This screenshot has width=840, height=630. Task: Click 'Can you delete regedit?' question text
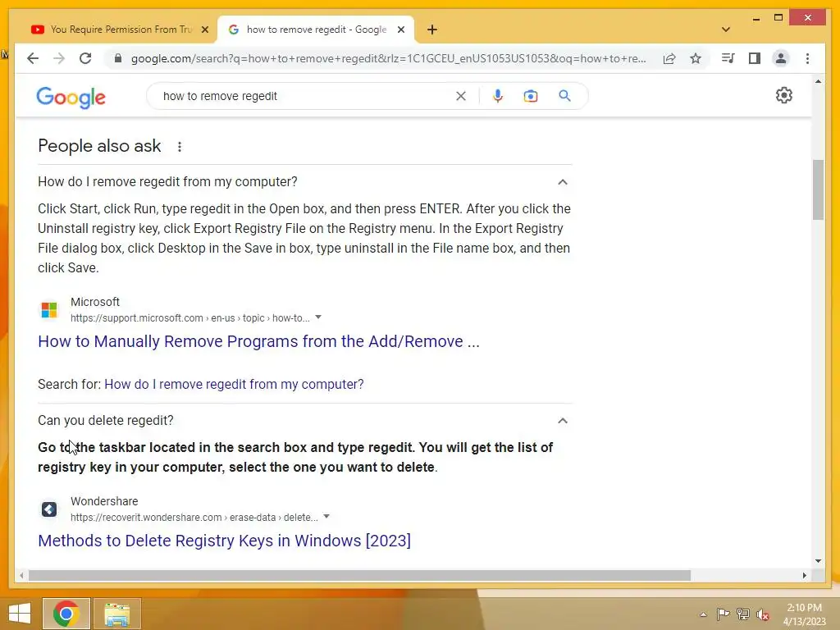point(106,421)
